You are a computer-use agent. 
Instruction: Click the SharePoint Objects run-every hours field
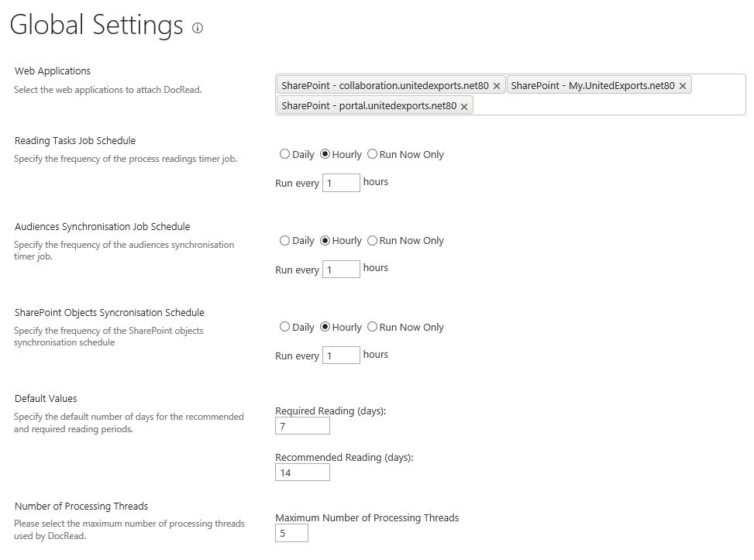coord(341,356)
